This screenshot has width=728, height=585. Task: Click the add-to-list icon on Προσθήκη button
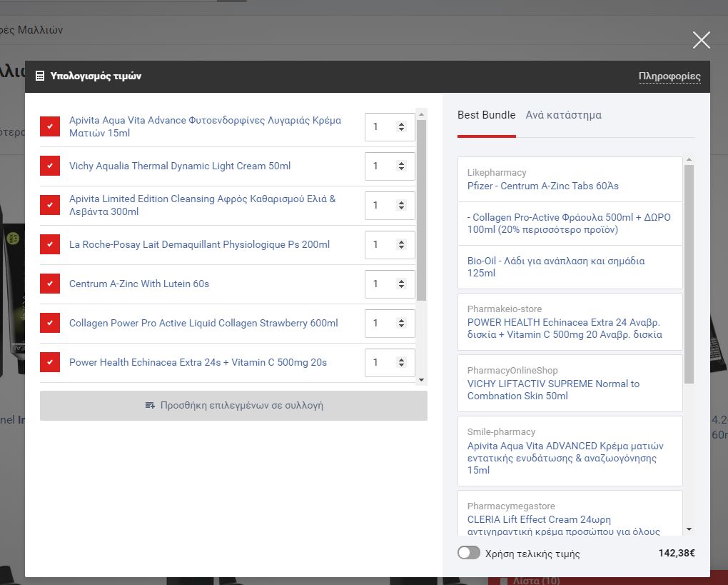click(x=150, y=405)
